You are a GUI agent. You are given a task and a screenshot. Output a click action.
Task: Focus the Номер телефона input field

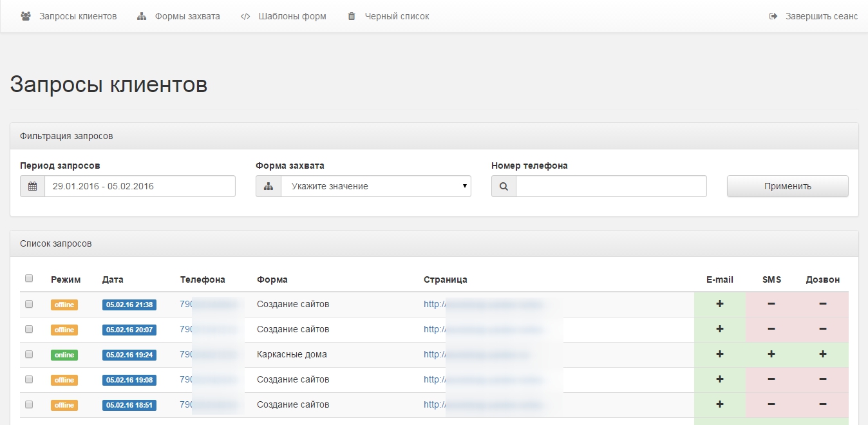(610, 186)
